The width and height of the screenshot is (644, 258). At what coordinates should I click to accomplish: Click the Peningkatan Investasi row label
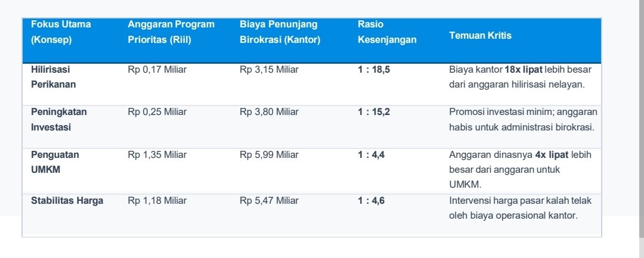[x=58, y=120]
